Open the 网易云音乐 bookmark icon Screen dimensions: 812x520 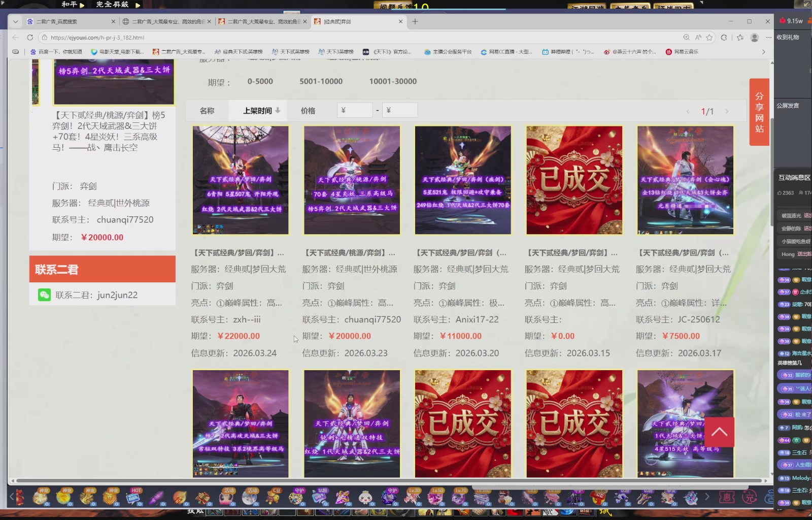tap(669, 51)
